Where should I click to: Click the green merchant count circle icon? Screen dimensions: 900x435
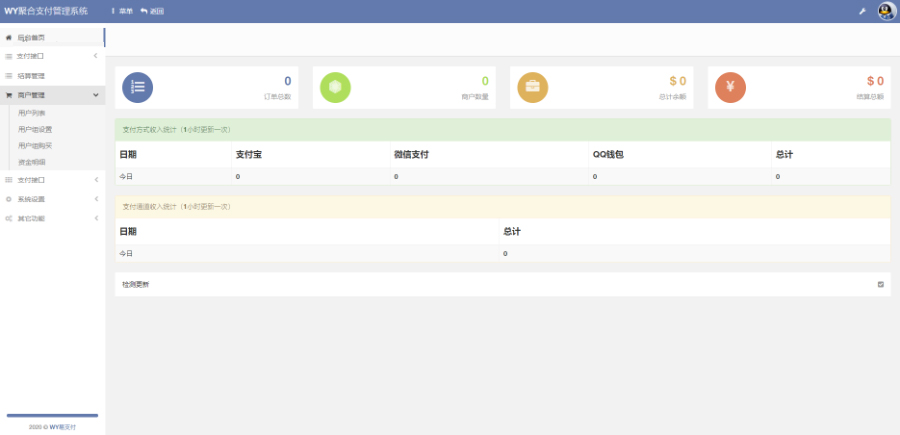[335, 87]
